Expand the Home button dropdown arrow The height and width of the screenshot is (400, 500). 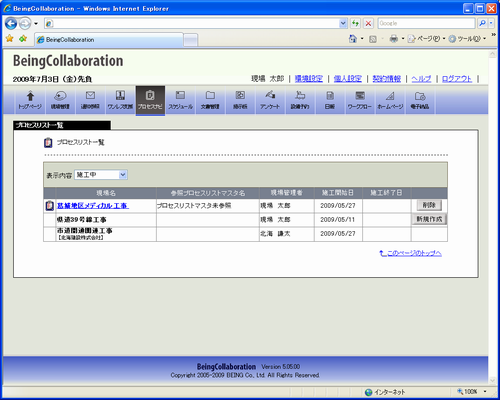pos(362,39)
